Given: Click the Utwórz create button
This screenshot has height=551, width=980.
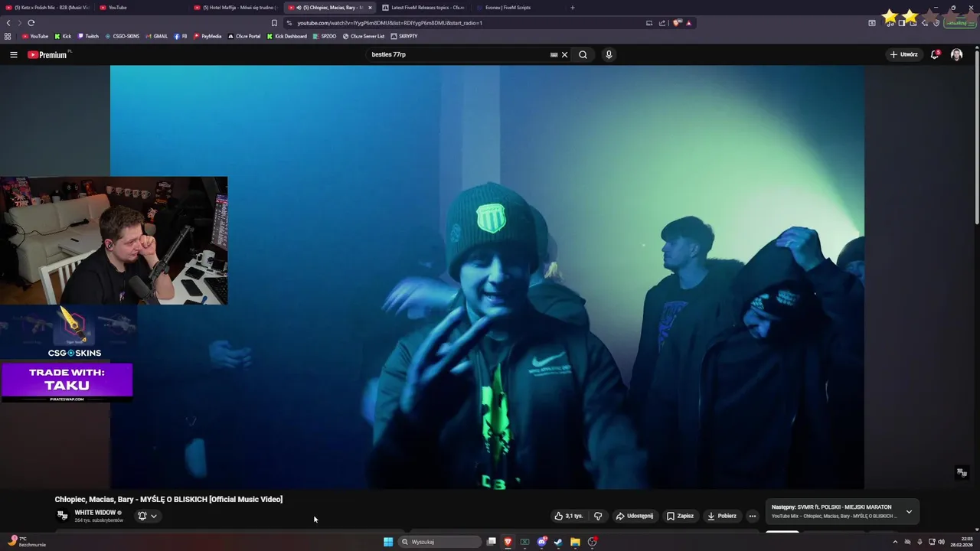Looking at the screenshot, I should [903, 54].
